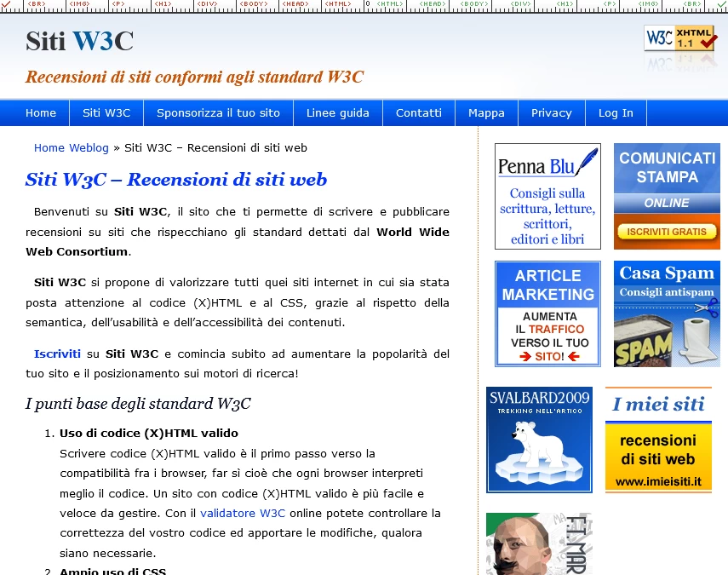The height and width of the screenshot is (575, 728).
Task: Click the Iscriviti link in the text
Action: click(57, 354)
